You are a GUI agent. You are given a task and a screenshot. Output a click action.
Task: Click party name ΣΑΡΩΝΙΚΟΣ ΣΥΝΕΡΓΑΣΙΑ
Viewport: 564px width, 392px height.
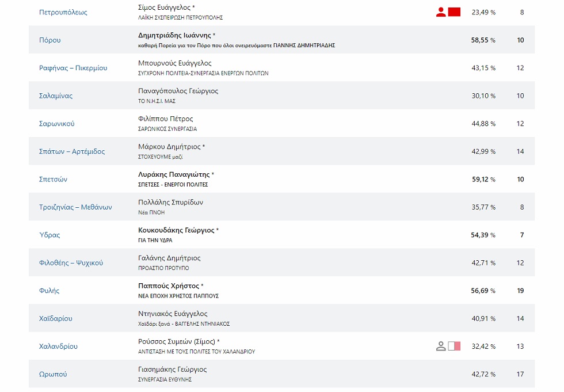coord(167,129)
